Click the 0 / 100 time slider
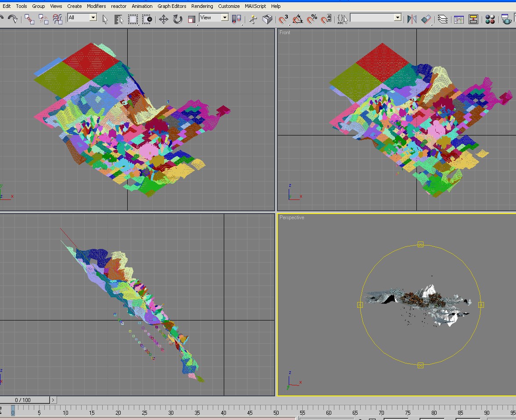 click(23, 400)
